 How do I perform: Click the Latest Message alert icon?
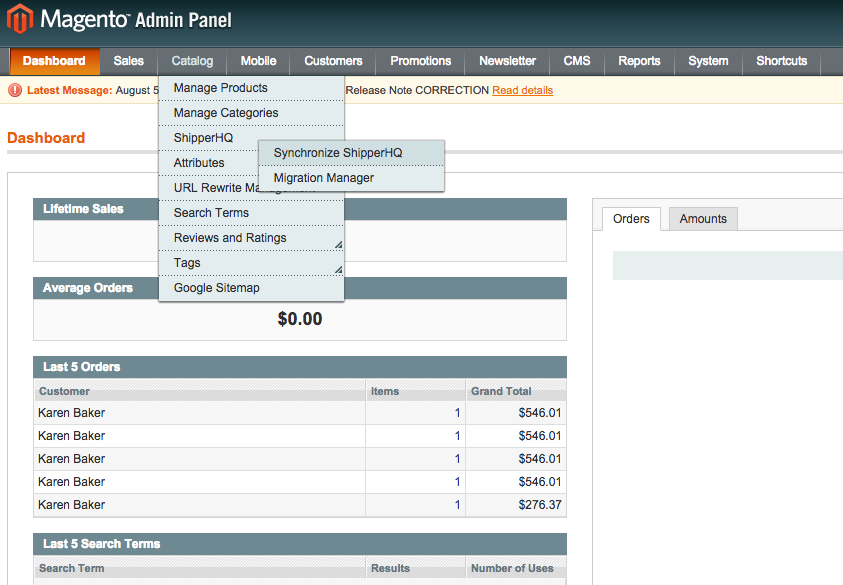point(15,90)
